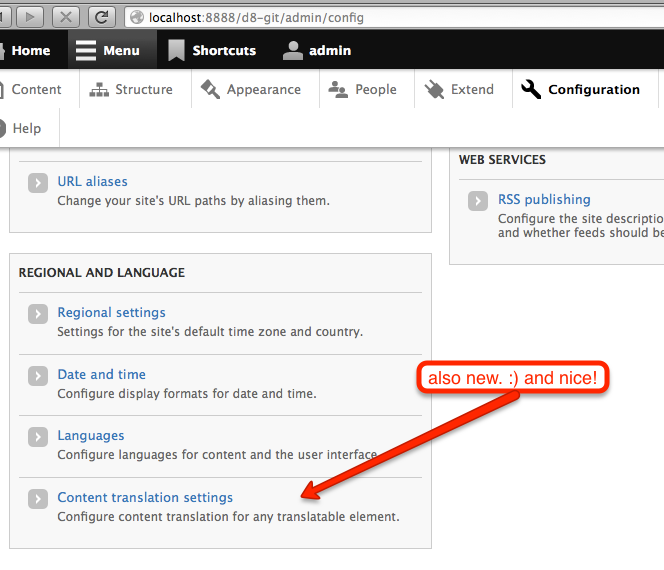Open the admin user menu
664x570 pixels.
coord(317,50)
